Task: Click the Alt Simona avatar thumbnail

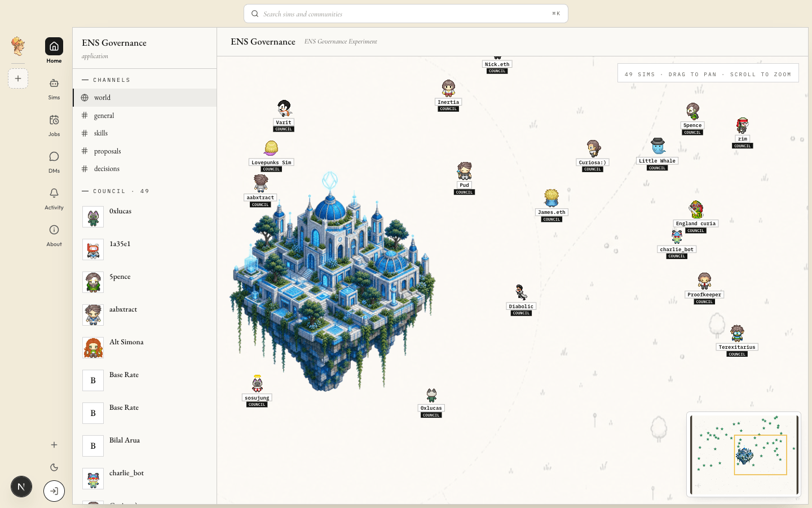Action: [x=93, y=348]
